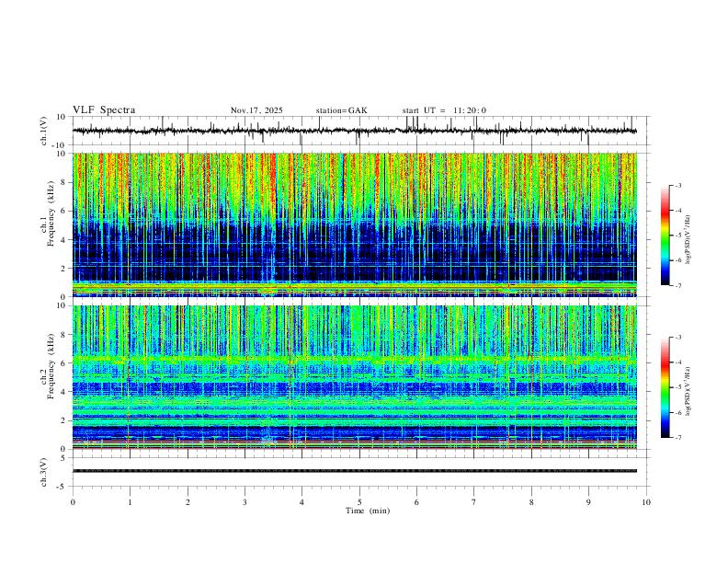The image size is (728, 563).
Task: Click the "-3" label on ch.1 color bar
Action: tap(677, 185)
